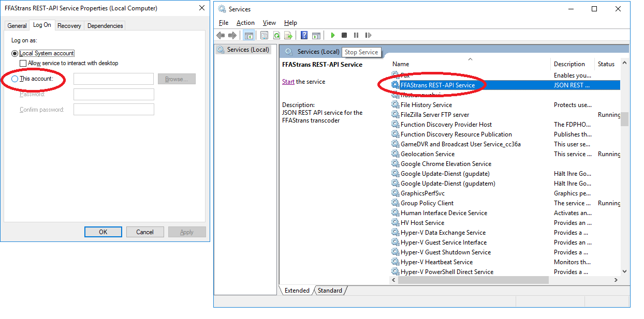Switch to the Recovery tab in Properties
The image size is (644, 319).
point(69,26)
